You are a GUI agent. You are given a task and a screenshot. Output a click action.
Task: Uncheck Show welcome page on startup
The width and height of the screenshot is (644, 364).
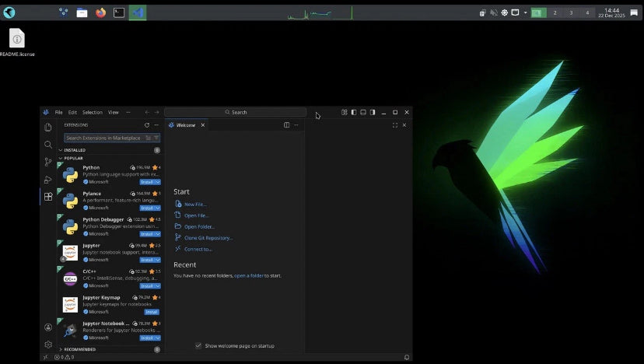tap(198, 345)
